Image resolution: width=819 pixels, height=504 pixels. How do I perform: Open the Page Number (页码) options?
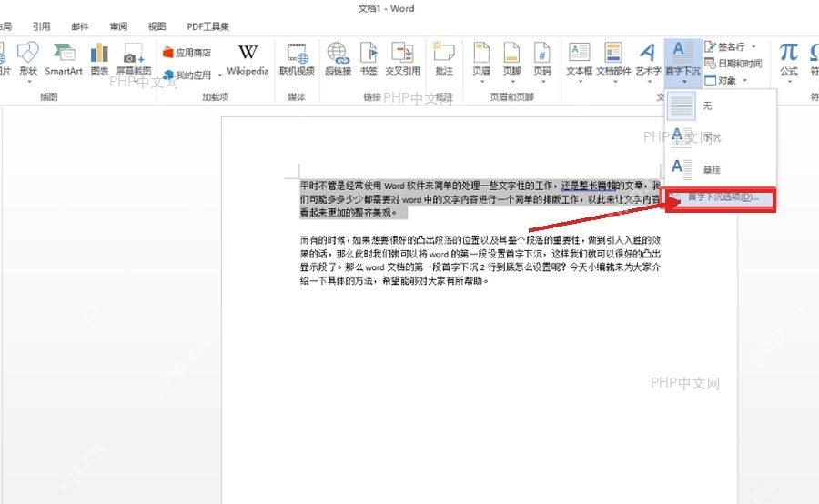[x=542, y=62]
